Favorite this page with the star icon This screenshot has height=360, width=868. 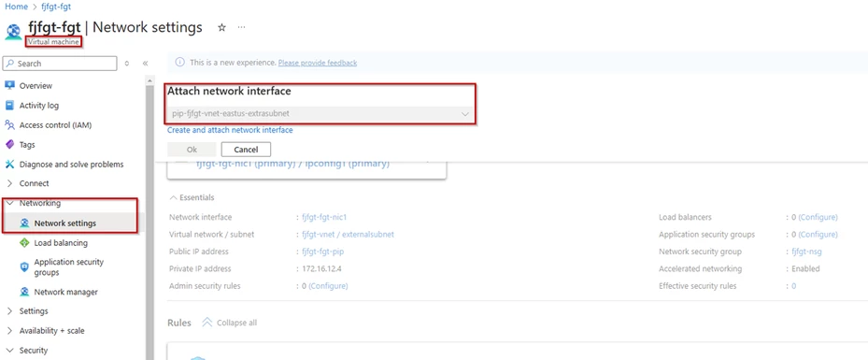(222, 27)
